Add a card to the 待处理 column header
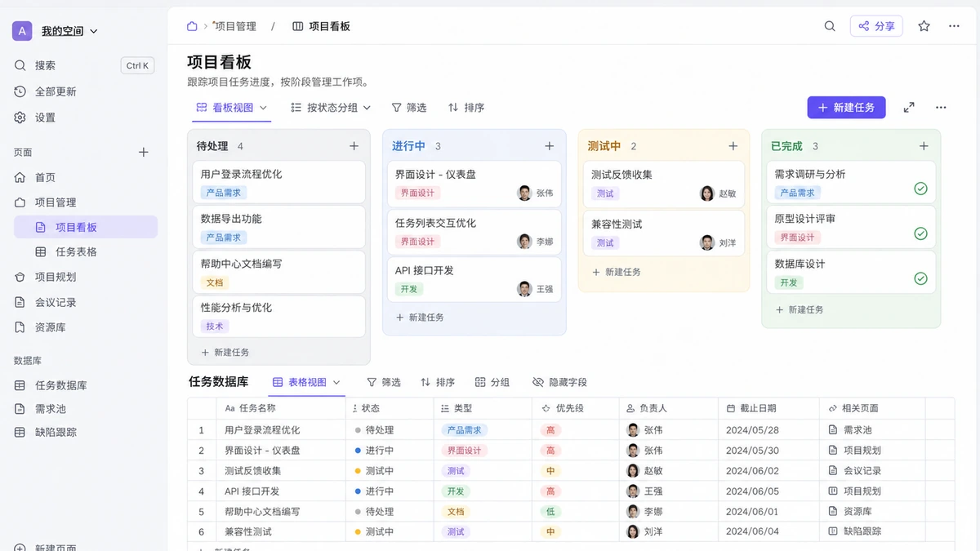Screen dimensions: 980x551 tap(354, 146)
